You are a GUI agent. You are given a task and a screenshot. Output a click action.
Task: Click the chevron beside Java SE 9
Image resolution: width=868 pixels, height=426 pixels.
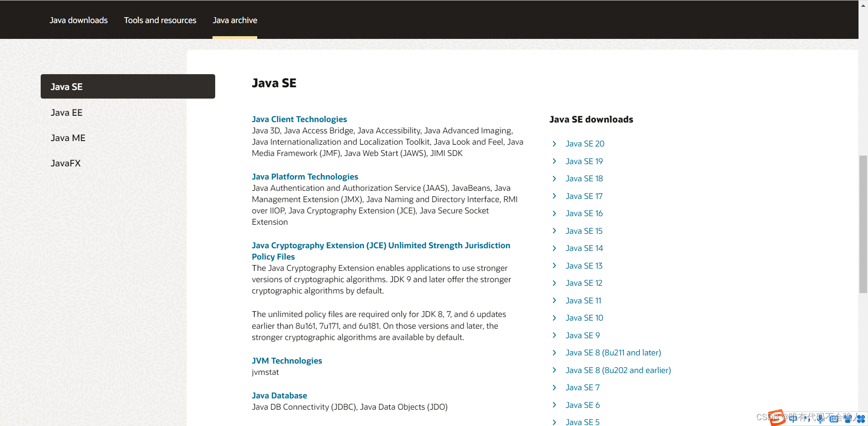click(x=554, y=335)
